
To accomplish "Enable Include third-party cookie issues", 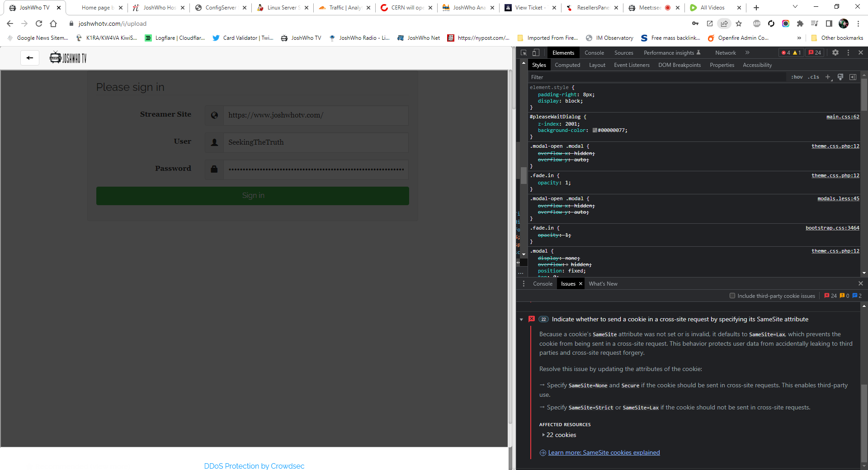I will 732,296.
